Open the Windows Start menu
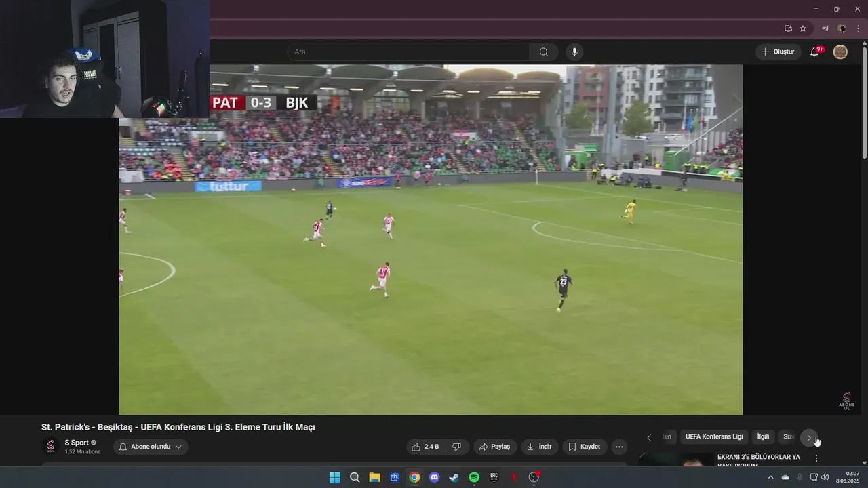 click(x=334, y=477)
